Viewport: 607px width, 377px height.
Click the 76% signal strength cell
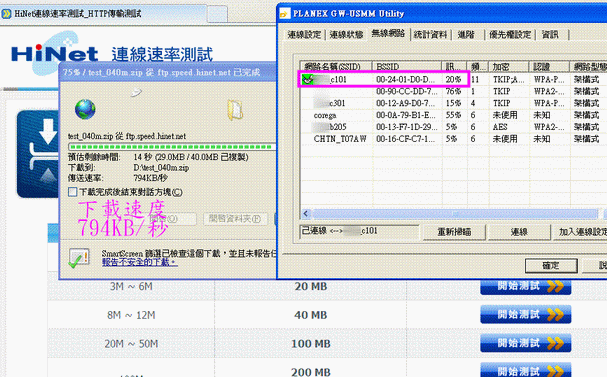pos(453,91)
